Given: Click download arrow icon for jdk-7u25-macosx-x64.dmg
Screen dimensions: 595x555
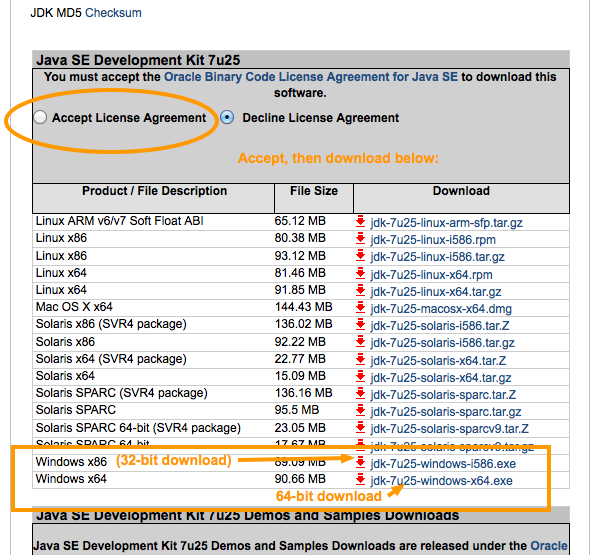Looking at the screenshot, I should [x=360, y=308].
